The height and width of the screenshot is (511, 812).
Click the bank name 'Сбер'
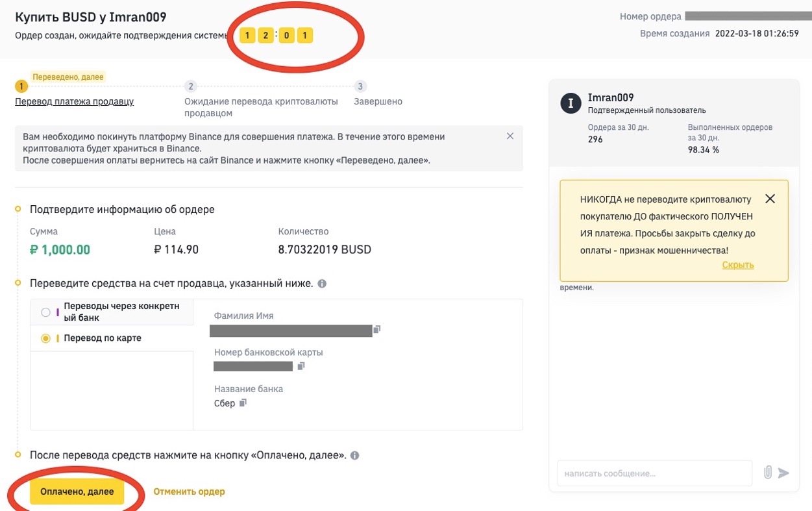point(225,403)
